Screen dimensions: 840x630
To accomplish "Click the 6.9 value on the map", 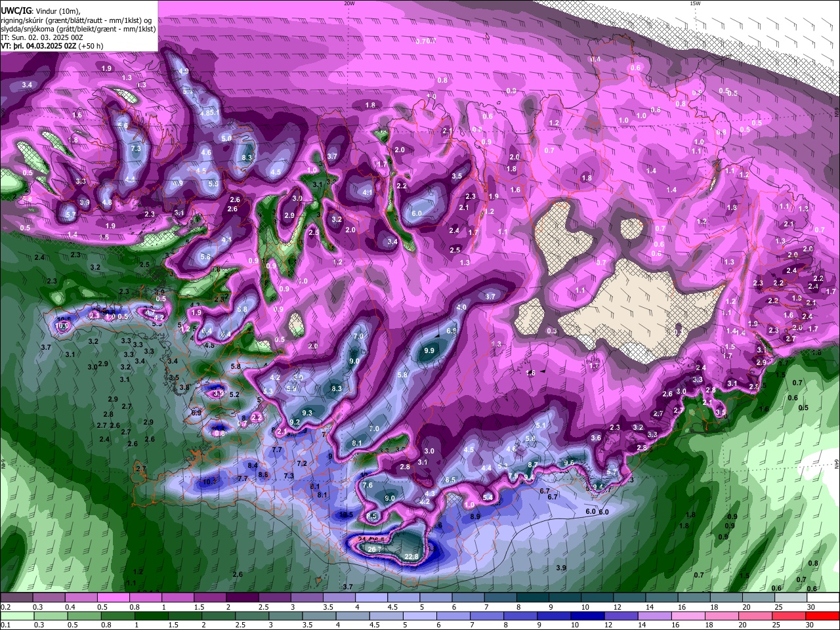I will [x=451, y=331].
